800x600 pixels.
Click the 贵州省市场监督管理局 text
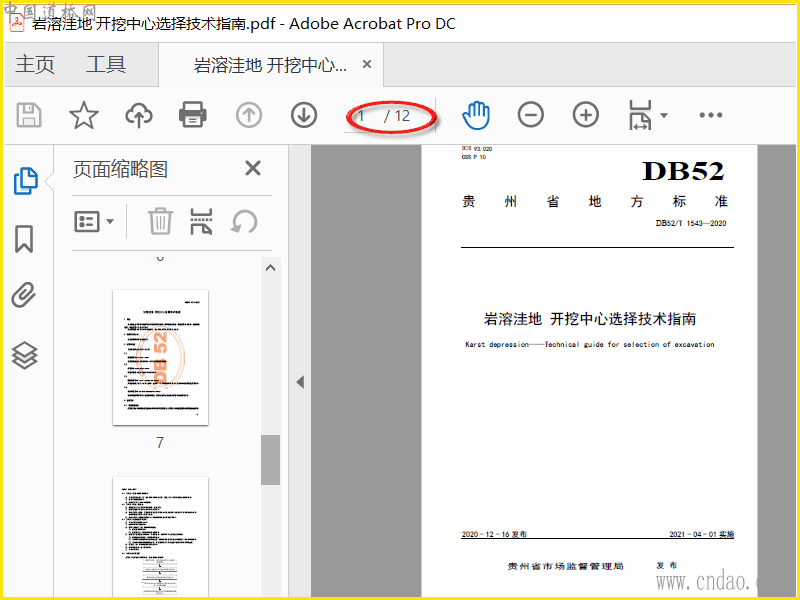point(565,566)
